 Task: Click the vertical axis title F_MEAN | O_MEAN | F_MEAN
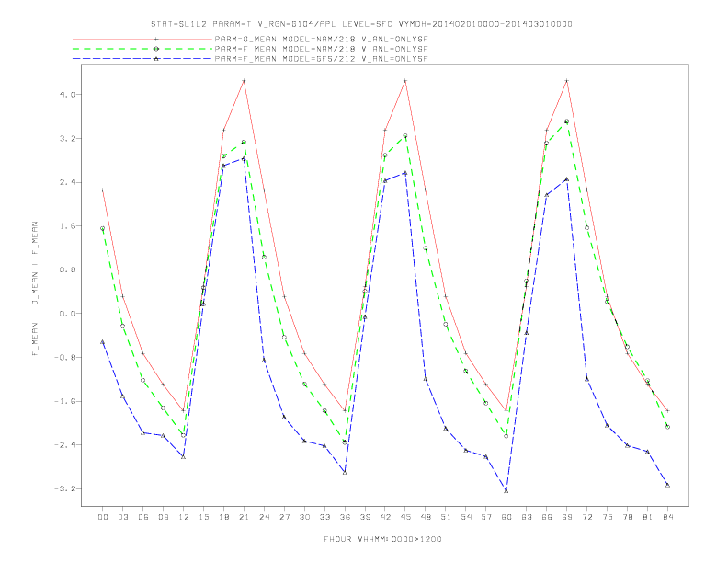(35, 289)
